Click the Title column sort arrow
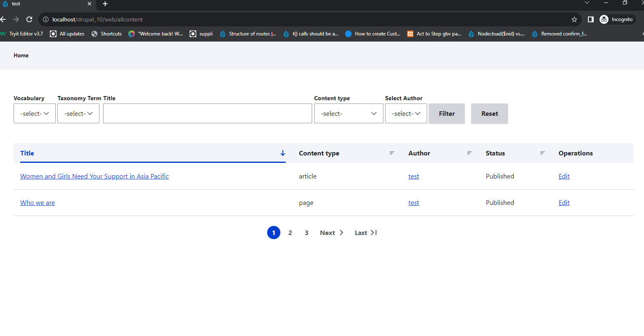Viewport: 644px width, 336px height. point(283,153)
